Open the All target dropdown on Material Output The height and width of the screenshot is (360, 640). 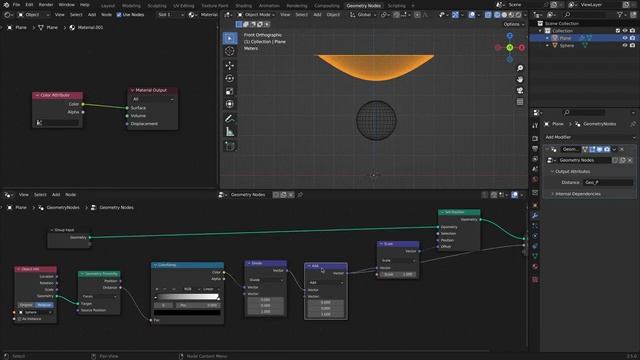pos(153,99)
